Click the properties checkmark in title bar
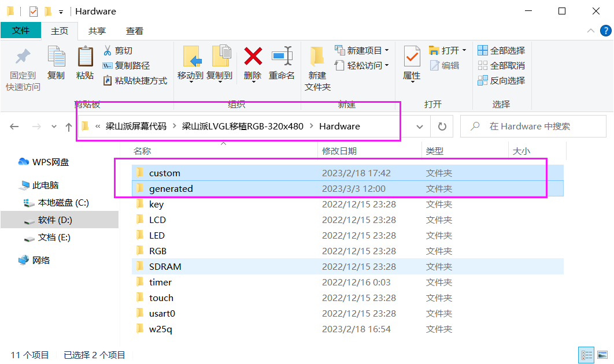 (x=34, y=12)
